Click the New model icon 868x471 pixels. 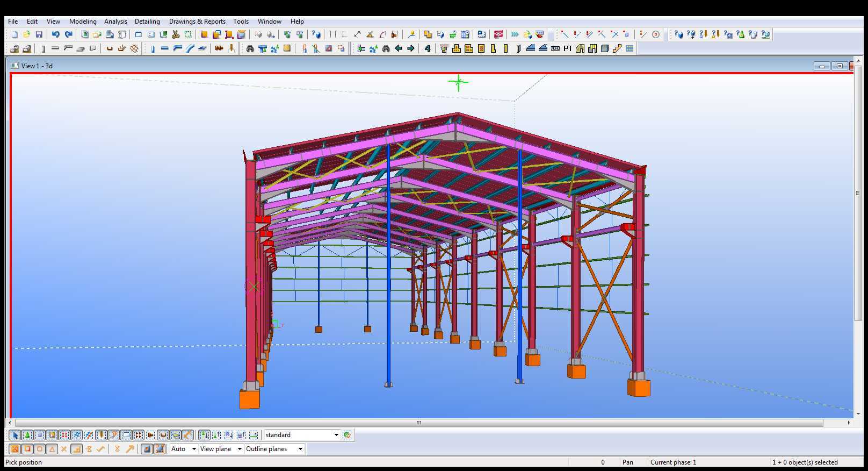pos(15,34)
